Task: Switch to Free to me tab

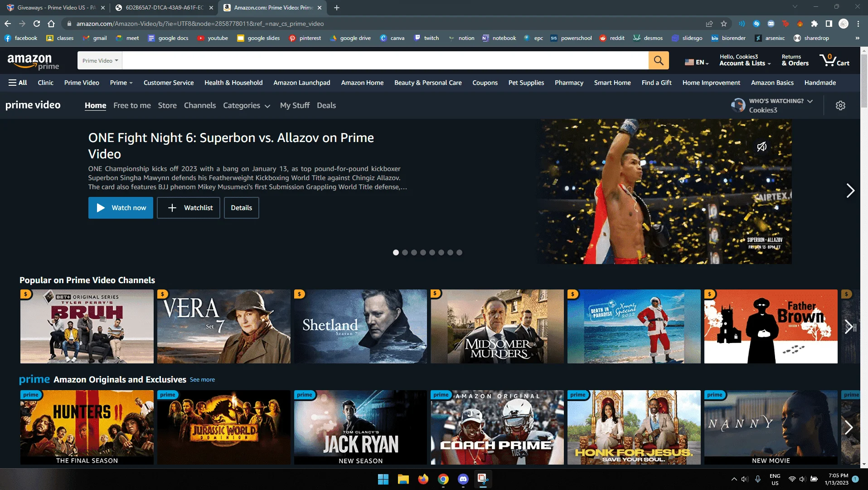Action: tap(132, 105)
